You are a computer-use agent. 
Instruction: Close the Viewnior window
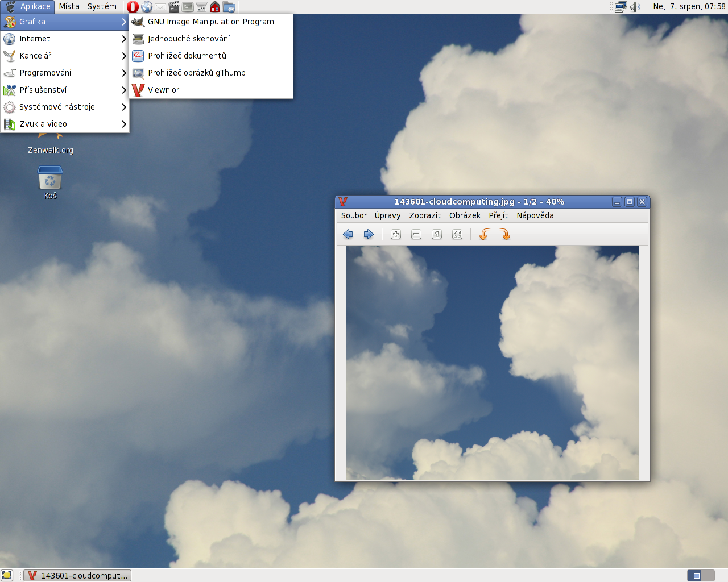pyautogui.click(x=642, y=202)
